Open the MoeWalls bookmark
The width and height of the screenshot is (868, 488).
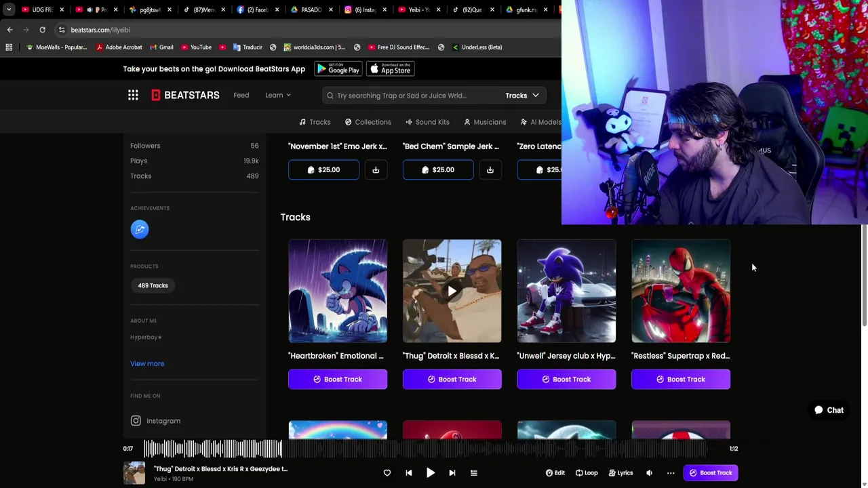click(56, 47)
